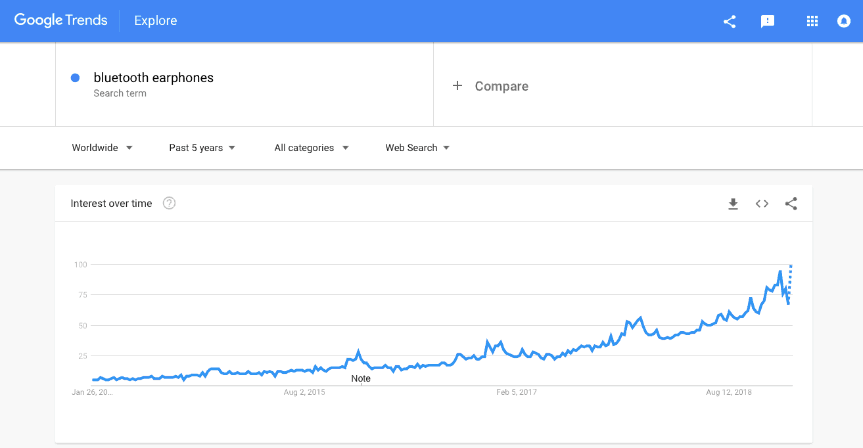863x448 pixels.
Task: Edit the bluetooth earphones search term
Action: 154,78
